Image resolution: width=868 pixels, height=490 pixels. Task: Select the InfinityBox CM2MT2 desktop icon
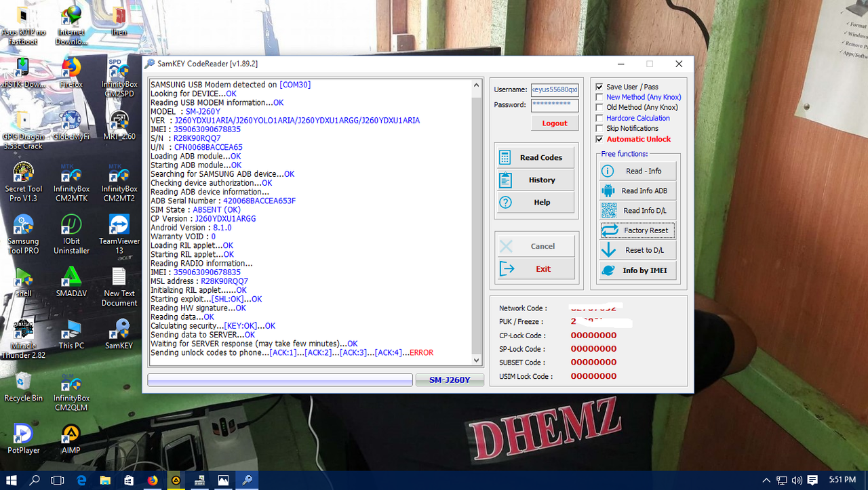(119, 182)
